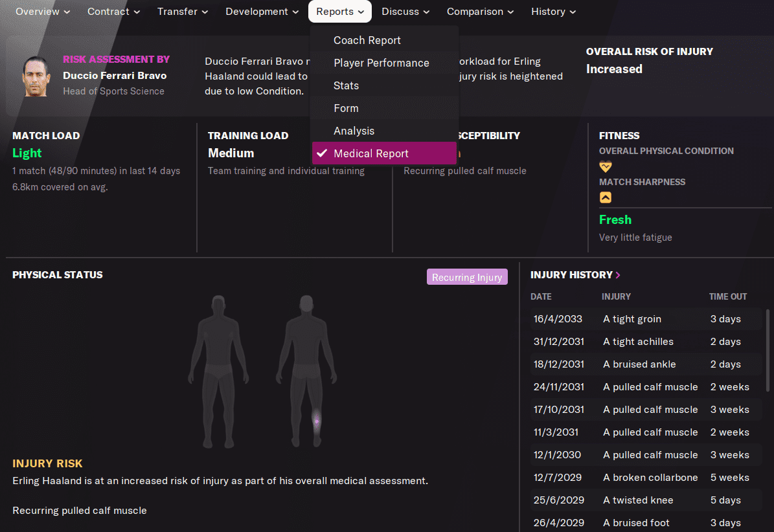
Task: Select the 25/6/2029 twisted knee row
Action: 646,500
